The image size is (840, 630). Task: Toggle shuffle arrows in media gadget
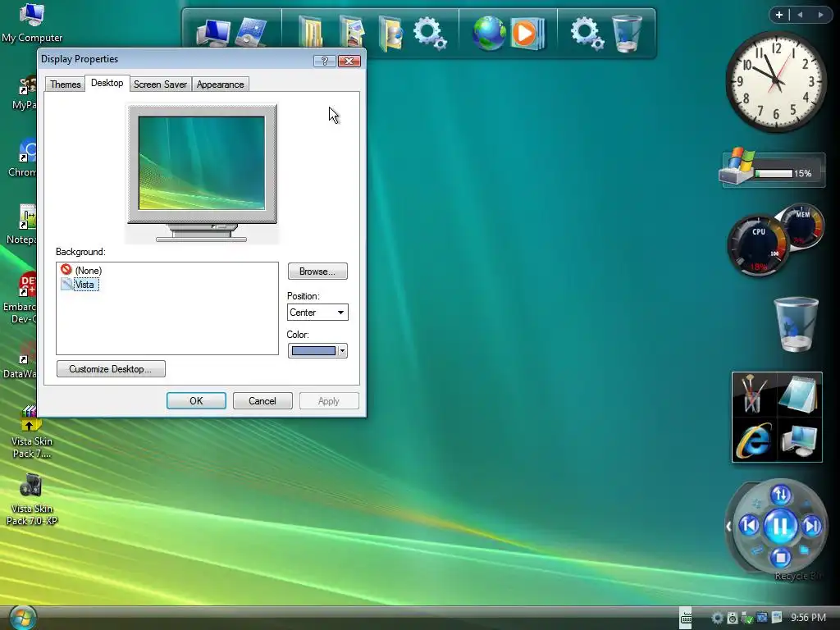click(x=781, y=495)
